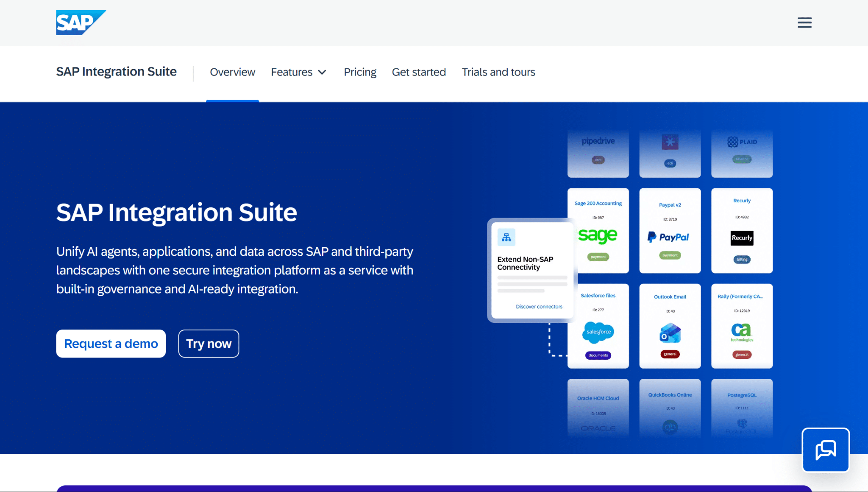Click the Paypal v2 card title

pos(670,205)
